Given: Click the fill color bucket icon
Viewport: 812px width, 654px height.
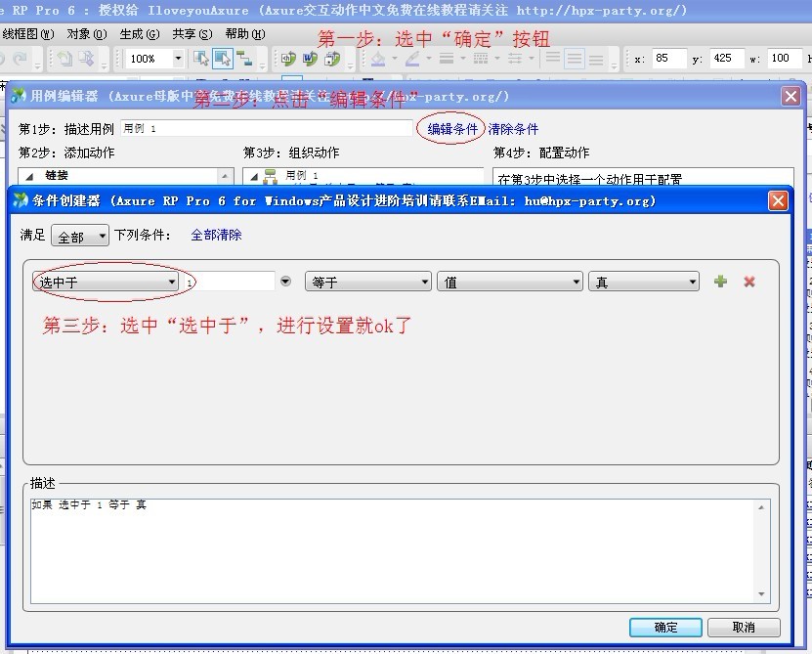Looking at the screenshot, I should (x=378, y=59).
